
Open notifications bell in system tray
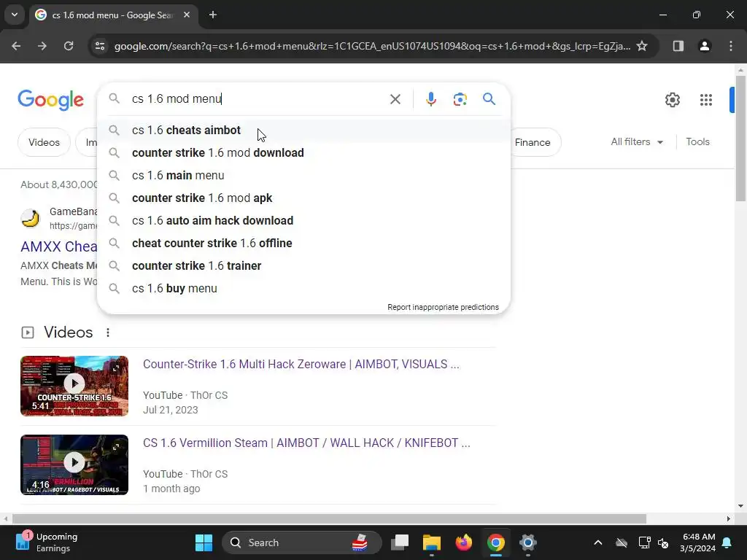coord(727,542)
